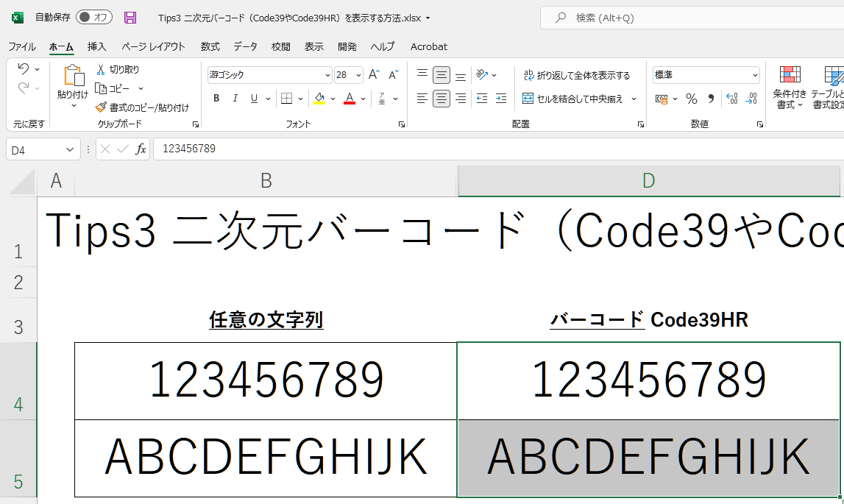Toggle bold formatting
The image size is (844, 504).
pos(216,99)
